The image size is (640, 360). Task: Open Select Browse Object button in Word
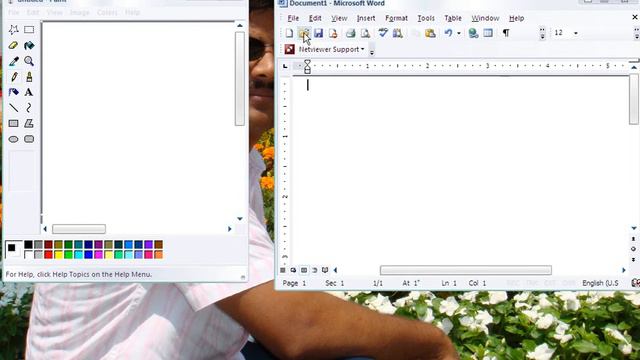[x=633, y=249]
